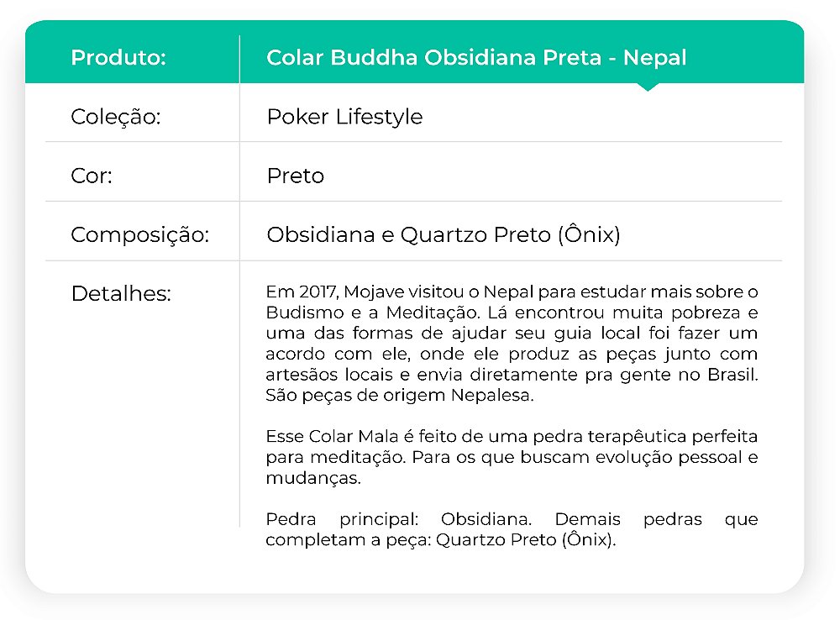Click the paragraph starting with "Em 2017, Mojave"
This screenshot has height=620, width=840.
point(512,344)
